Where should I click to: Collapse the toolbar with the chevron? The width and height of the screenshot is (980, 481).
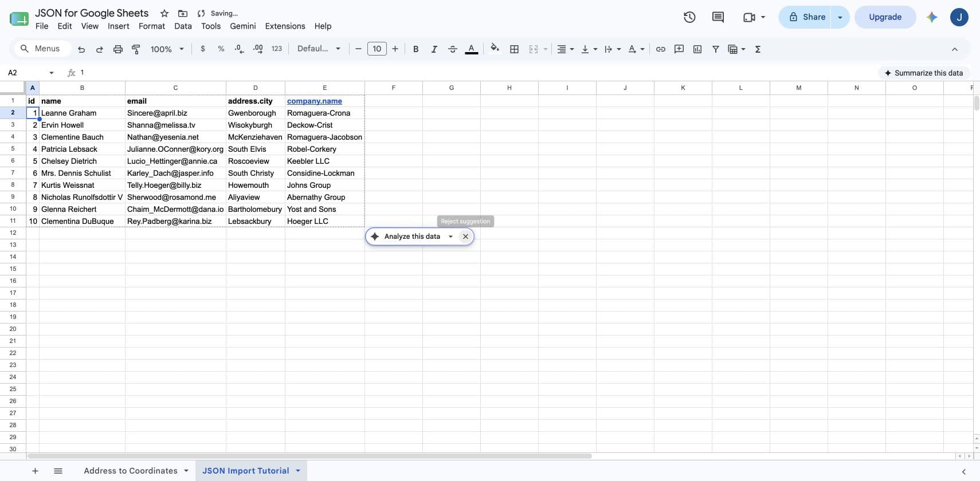click(x=955, y=49)
